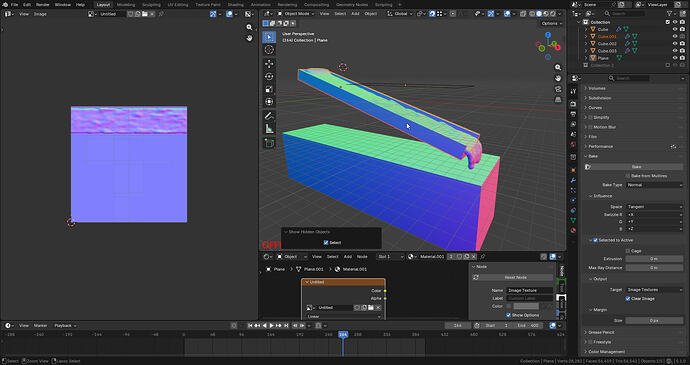Open the Swizzle R dropdown showing +X
This screenshot has height=365, width=690.
coord(654,214)
